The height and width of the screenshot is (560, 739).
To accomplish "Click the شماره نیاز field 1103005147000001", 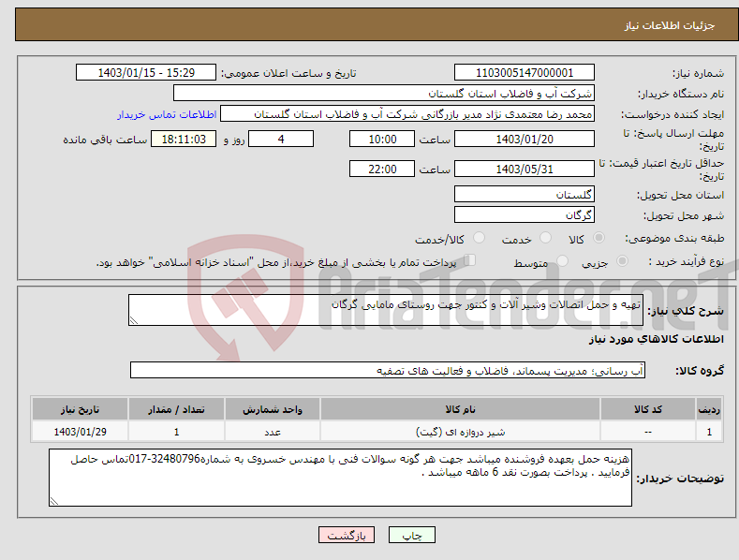I will 525,73.
